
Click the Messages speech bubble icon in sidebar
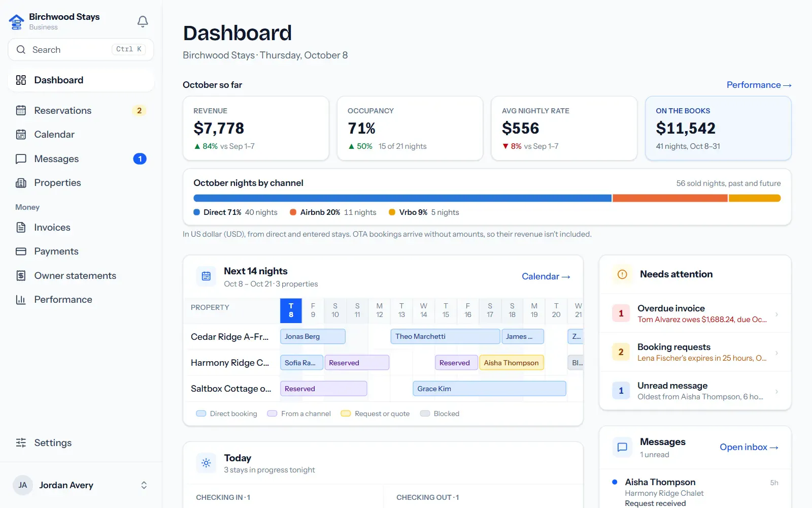pyautogui.click(x=21, y=159)
